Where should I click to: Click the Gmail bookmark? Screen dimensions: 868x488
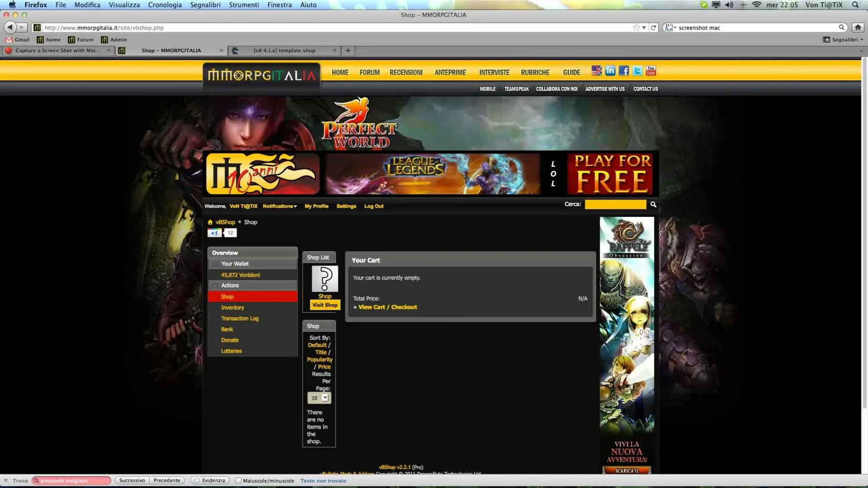pos(18,40)
